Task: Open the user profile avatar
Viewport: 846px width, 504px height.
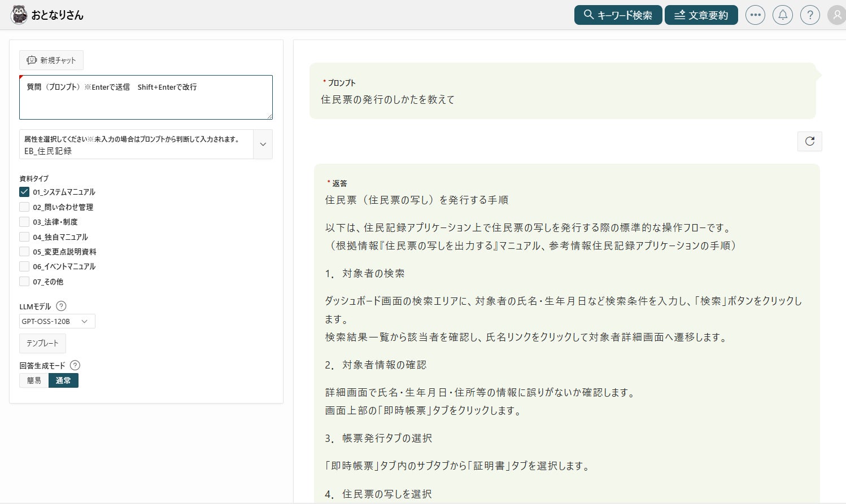Action: click(x=836, y=15)
